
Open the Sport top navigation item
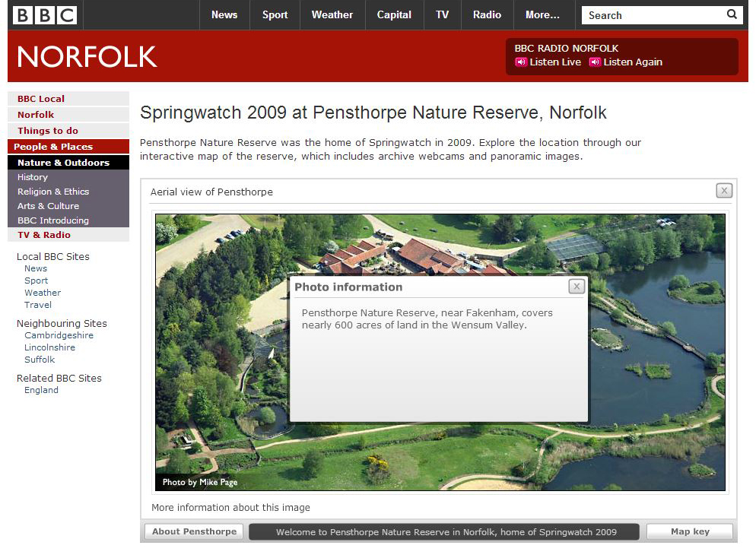click(x=275, y=15)
